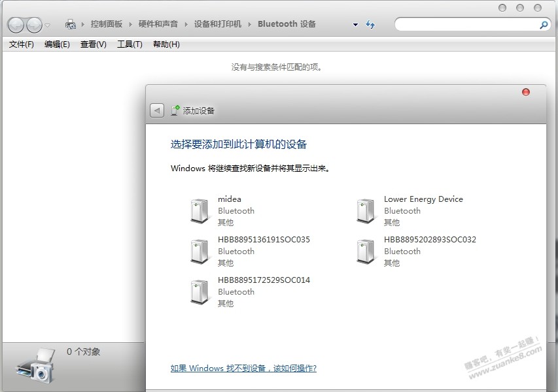This screenshot has width=558, height=392.
Task: Click the HBB8895202893SOC032 name text
Action: pyautogui.click(x=430, y=240)
